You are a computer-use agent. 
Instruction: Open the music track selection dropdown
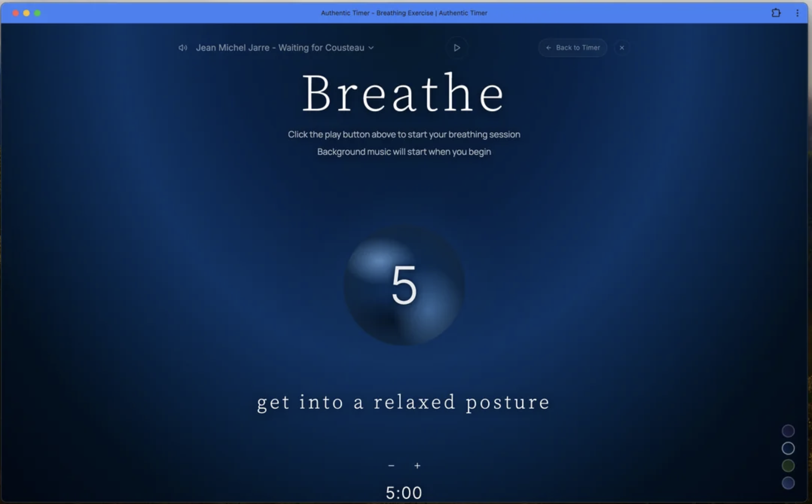click(x=280, y=48)
